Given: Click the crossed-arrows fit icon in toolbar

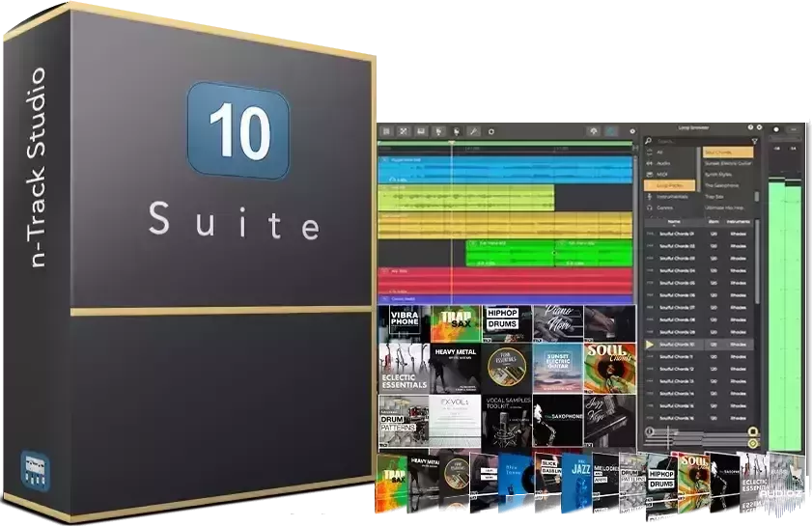Looking at the screenshot, I should (x=404, y=131).
